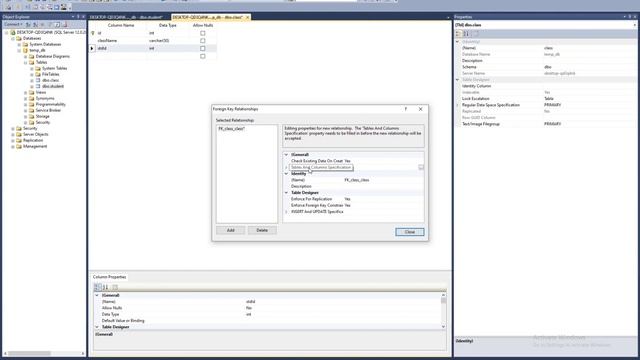Click the Views folder icon

[31, 92]
